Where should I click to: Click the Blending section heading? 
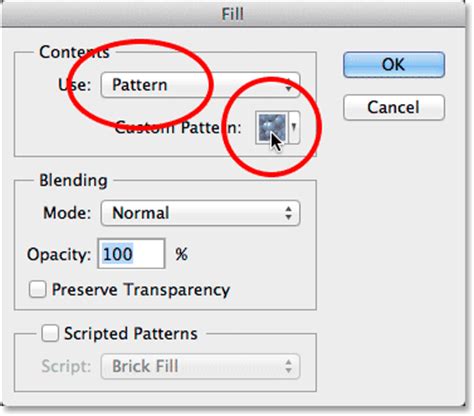(73, 181)
